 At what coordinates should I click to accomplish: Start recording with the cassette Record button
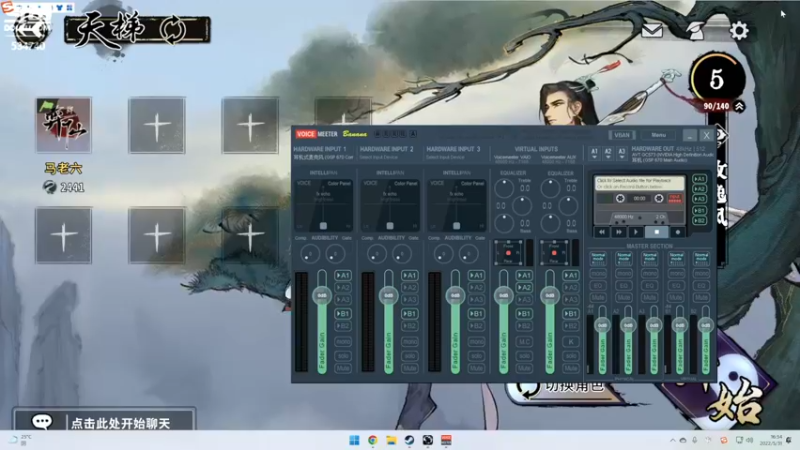(x=678, y=232)
